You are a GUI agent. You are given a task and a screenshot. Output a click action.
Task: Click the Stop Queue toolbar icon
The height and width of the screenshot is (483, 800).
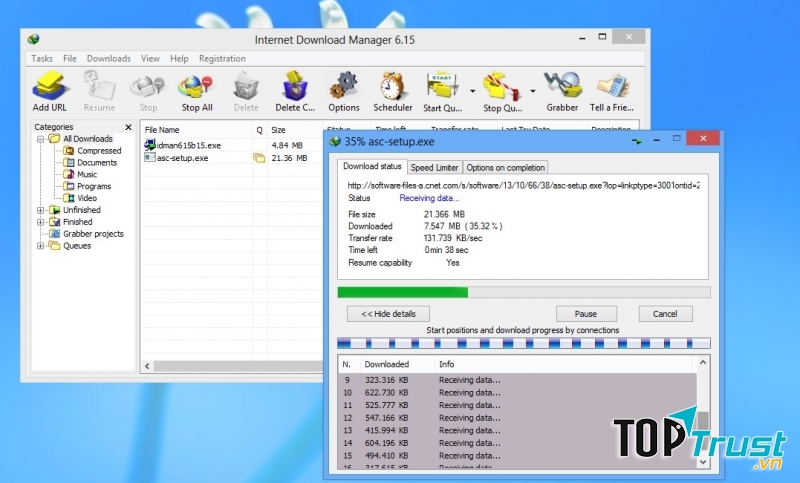[x=502, y=86]
